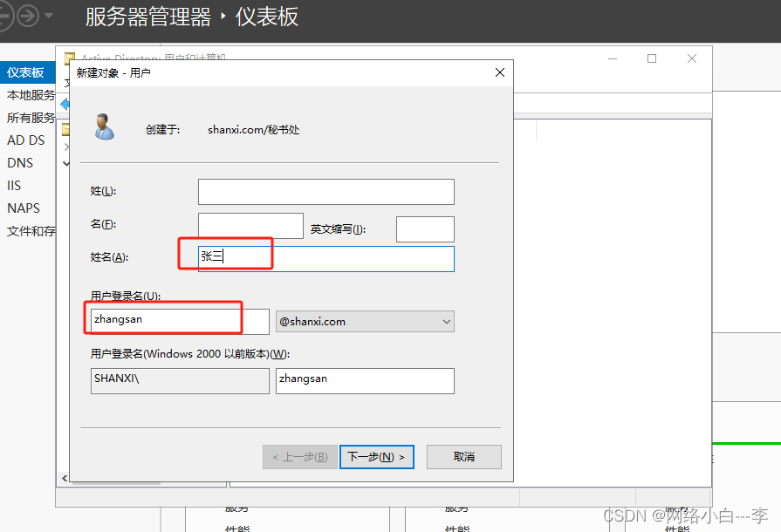Click the blue back arrow in AD toolbar
The image size is (781, 532).
[x=65, y=105]
